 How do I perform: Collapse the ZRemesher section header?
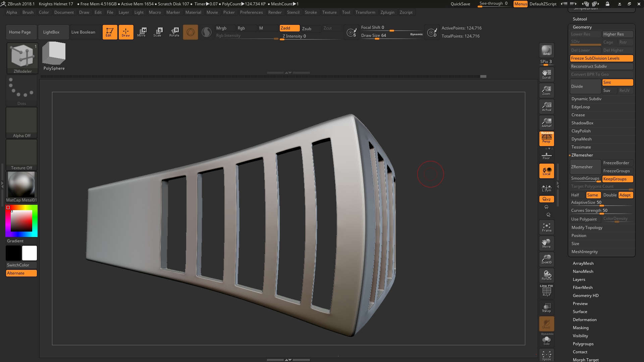[x=582, y=155]
